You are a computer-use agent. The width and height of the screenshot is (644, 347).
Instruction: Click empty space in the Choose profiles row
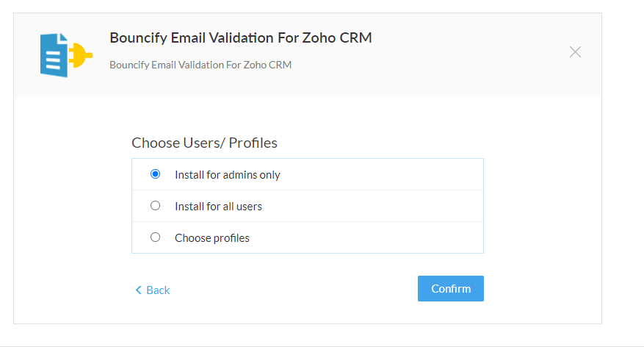tap(366, 237)
